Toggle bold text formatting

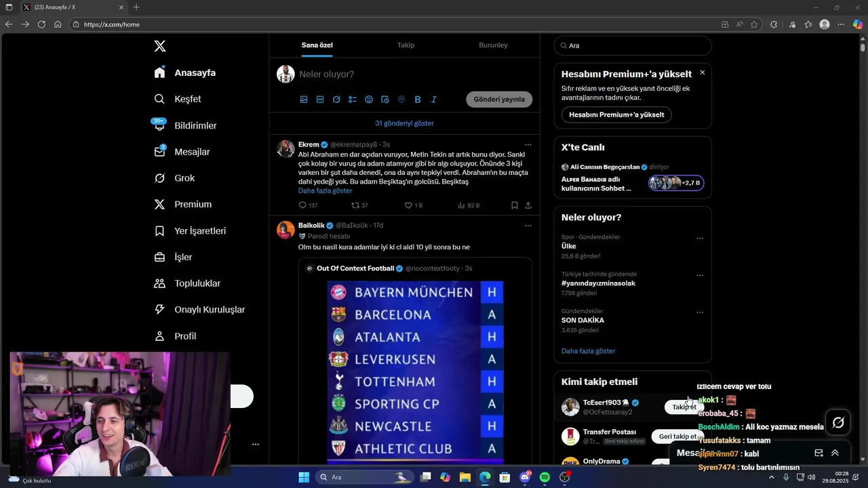tap(418, 100)
